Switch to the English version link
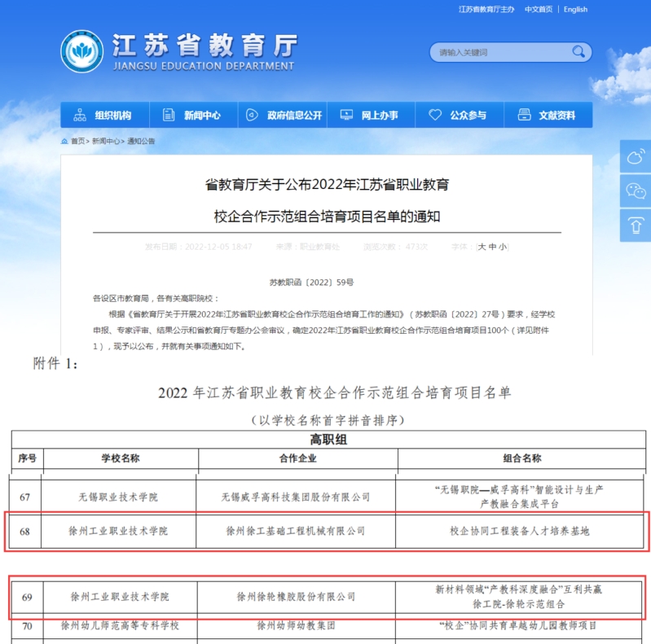Screen dimensions: 651x644 point(575,10)
